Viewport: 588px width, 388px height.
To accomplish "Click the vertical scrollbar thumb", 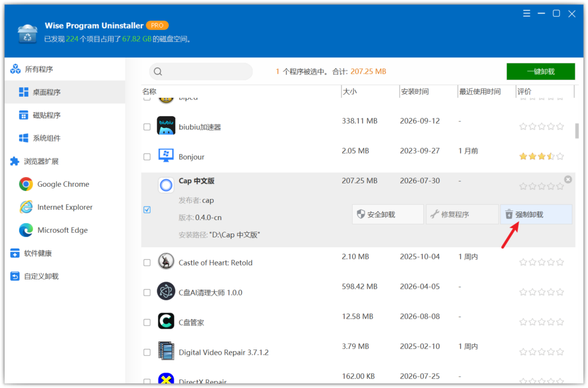I will (x=577, y=130).
